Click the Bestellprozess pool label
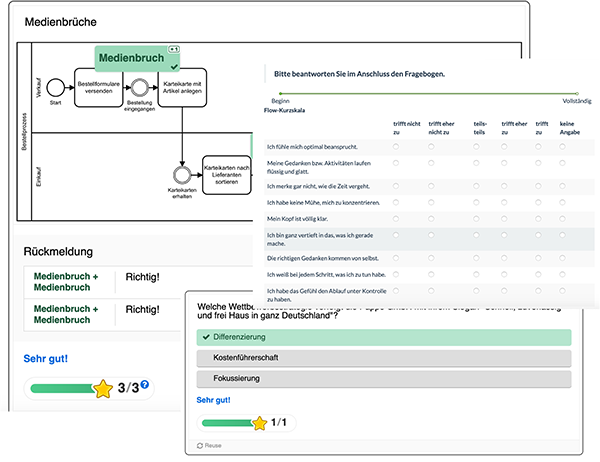This screenshot has height=462, width=600. (24, 131)
